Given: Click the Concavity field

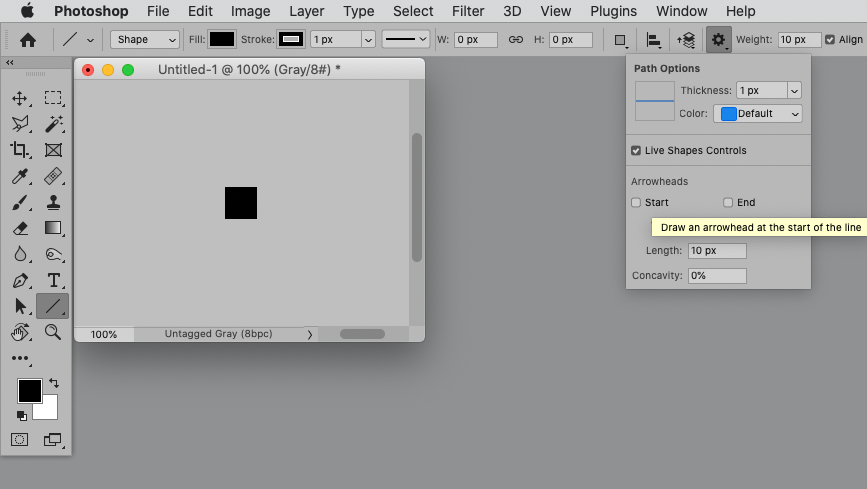Looking at the screenshot, I should 717,275.
